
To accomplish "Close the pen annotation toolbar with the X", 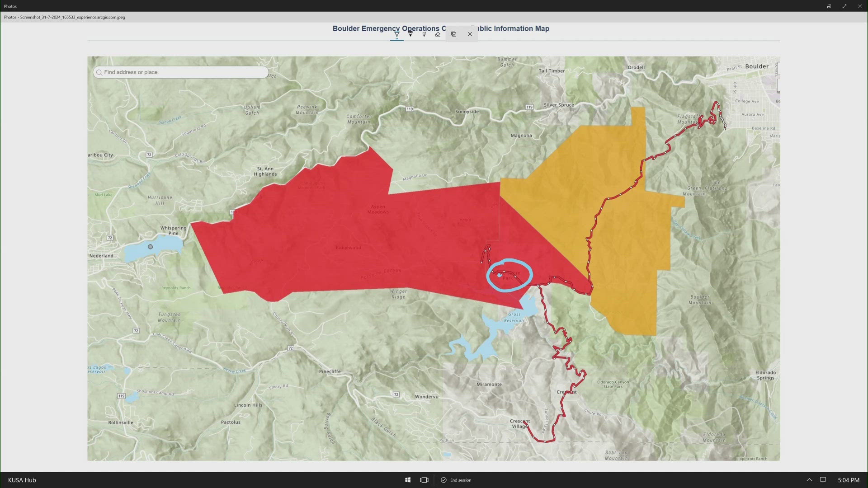I will 470,34.
